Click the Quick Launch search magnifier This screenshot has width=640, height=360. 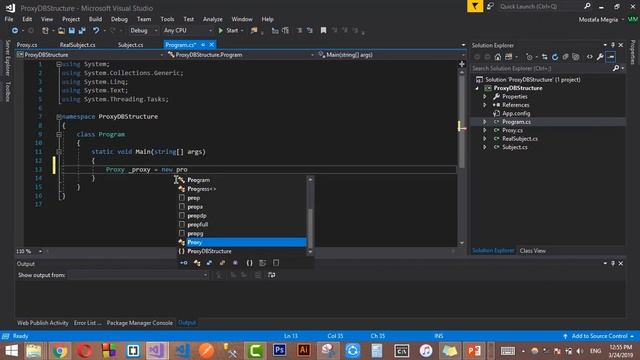pos(587,6)
